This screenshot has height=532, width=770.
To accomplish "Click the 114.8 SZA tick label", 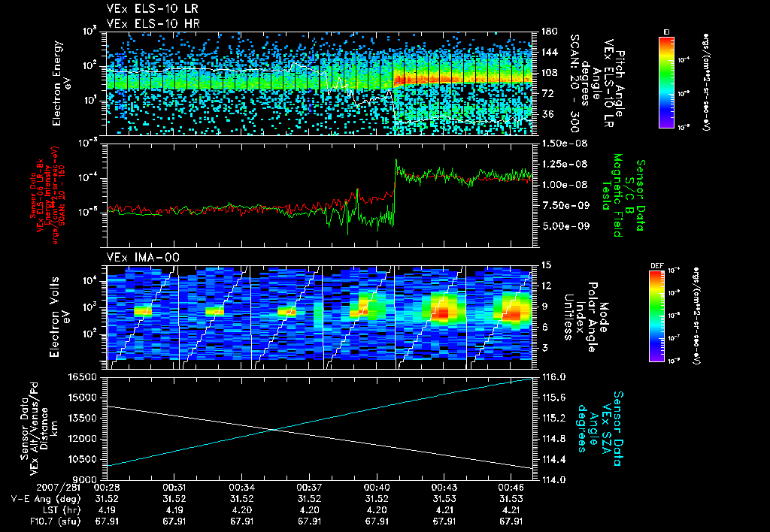I will pos(553,439).
